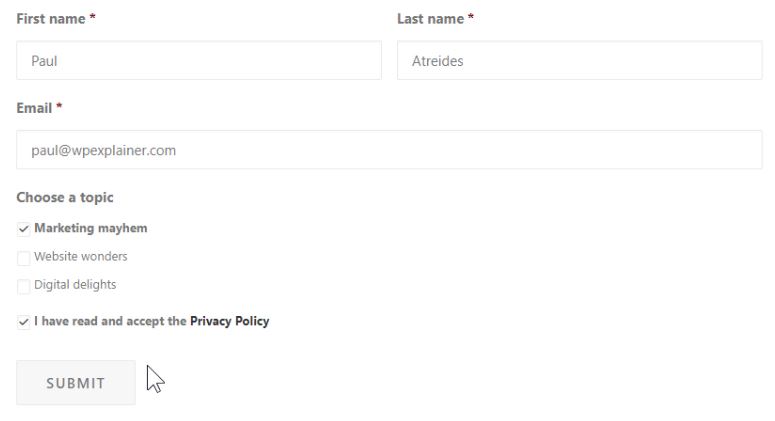Open the Privacy Policy link
The height and width of the screenshot is (421, 775).
(229, 322)
